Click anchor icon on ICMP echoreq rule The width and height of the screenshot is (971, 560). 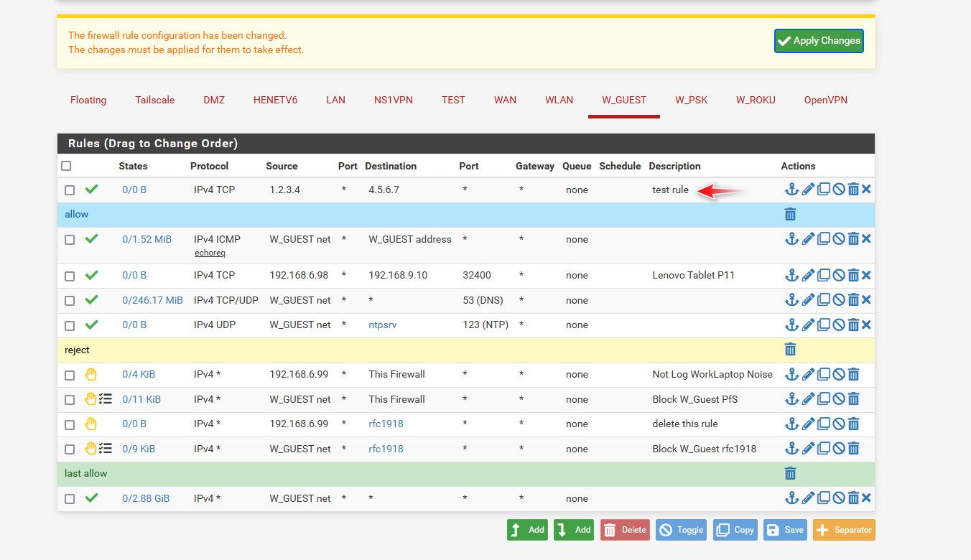(x=791, y=239)
